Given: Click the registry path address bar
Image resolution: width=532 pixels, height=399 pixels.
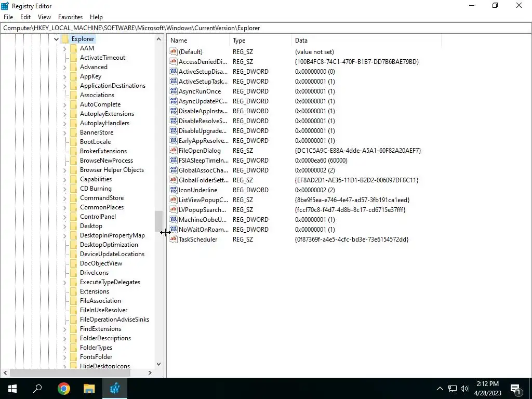Looking at the screenshot, I should (x=265, y=28).
